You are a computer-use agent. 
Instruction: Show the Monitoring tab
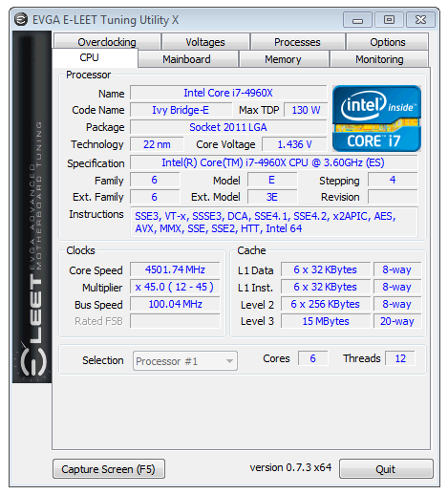379,59
